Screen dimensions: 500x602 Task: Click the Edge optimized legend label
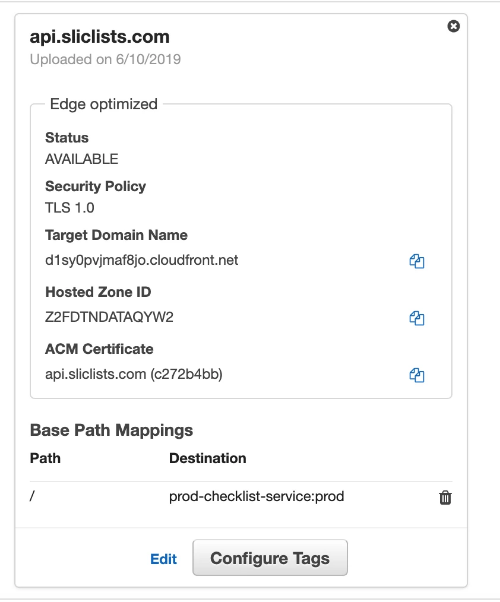tap(104, 104)
